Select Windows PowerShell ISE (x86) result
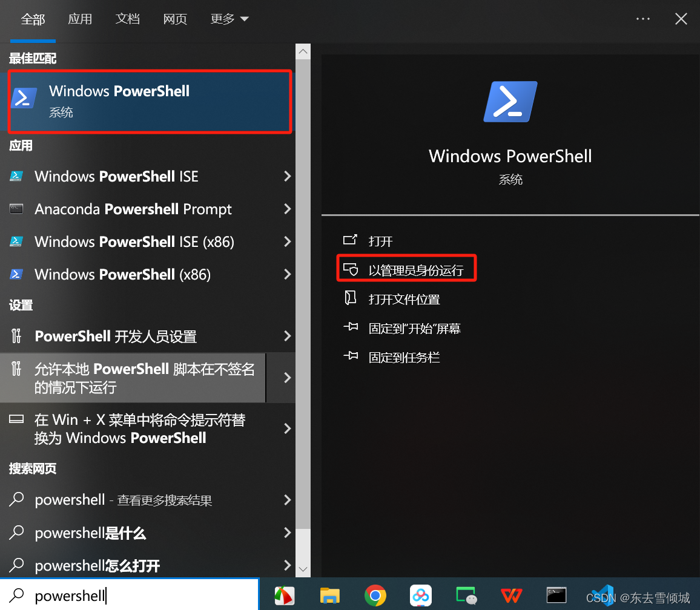 click(147, 241)
